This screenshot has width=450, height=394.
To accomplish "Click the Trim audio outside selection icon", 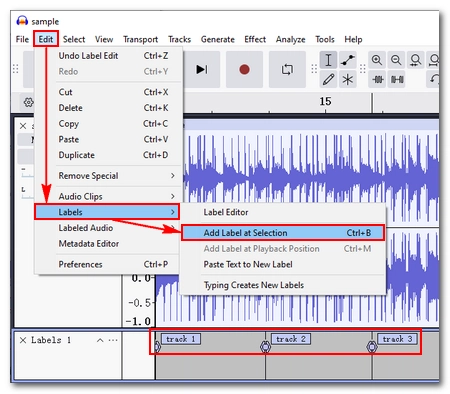I will pyautogui.click(x=377, y=79).
